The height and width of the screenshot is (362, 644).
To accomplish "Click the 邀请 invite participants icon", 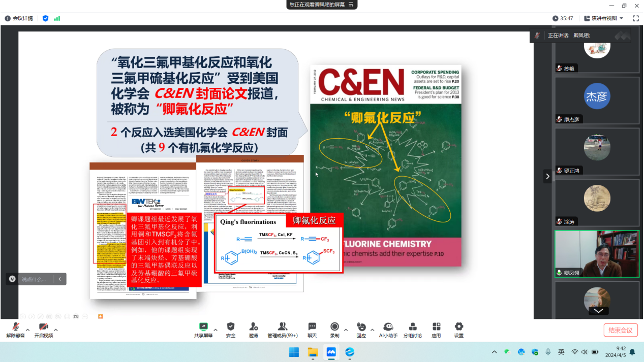I will click(x=253, y=329).
